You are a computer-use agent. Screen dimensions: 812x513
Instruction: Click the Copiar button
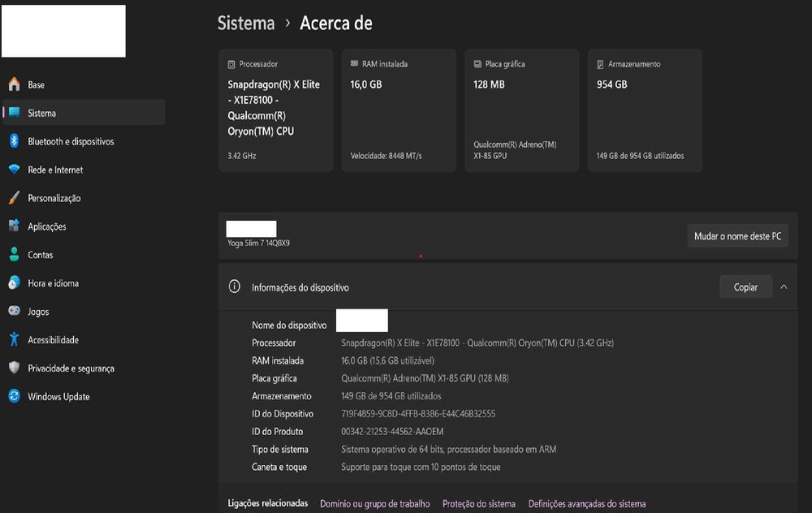click(745, 287)
